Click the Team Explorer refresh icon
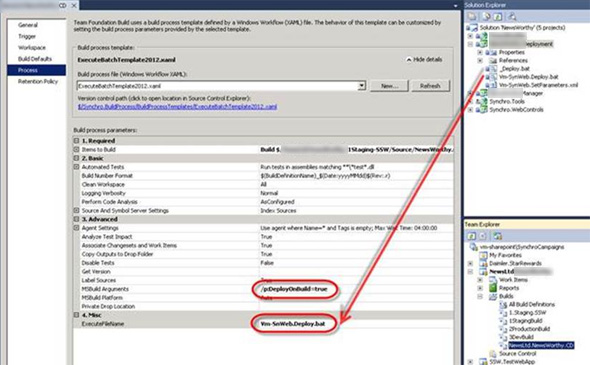The image size is (590, 365). tap(471, 236)
